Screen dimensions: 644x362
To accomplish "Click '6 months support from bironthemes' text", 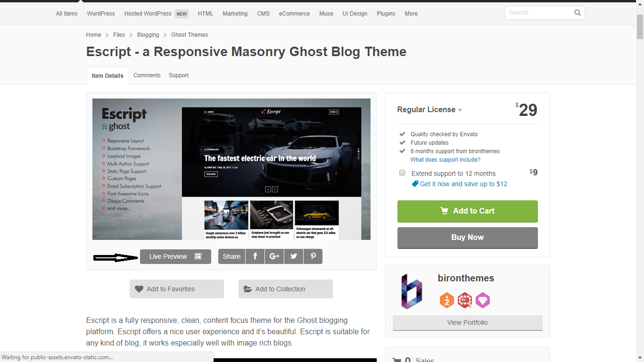I will [455, 151].
